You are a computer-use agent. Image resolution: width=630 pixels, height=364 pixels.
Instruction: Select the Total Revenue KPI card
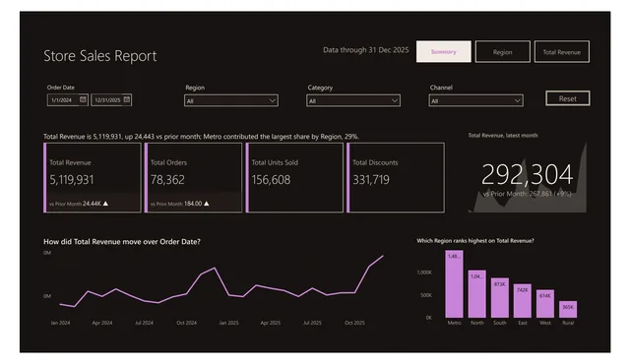point(93,177)
